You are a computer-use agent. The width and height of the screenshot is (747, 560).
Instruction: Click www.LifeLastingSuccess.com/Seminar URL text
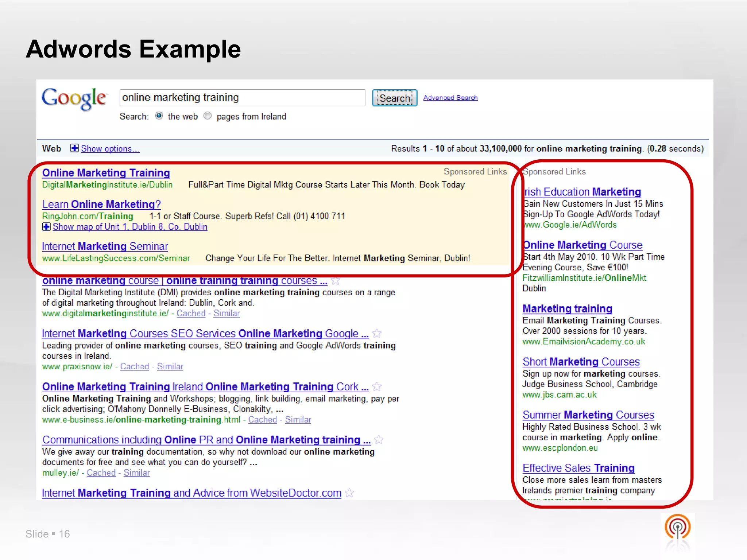[116, 258]
